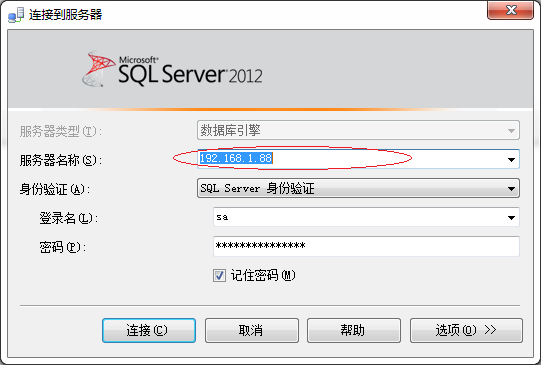Open the 登录名 dropdown arrow
This screenshot has width=541, height=365.
pyautogui.click(x=511, y=217)
